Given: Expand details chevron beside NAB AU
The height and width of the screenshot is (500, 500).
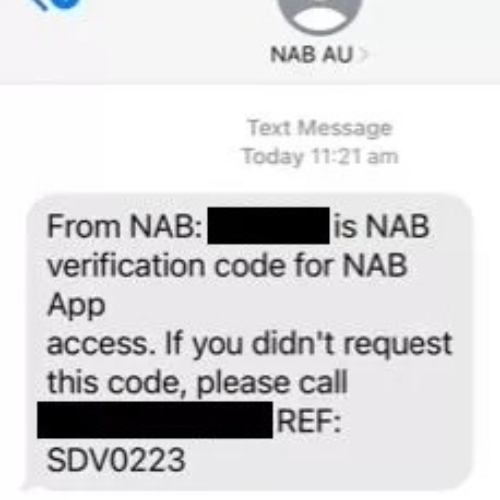Looking at the screenshot, I should click(x=362, y=55).
